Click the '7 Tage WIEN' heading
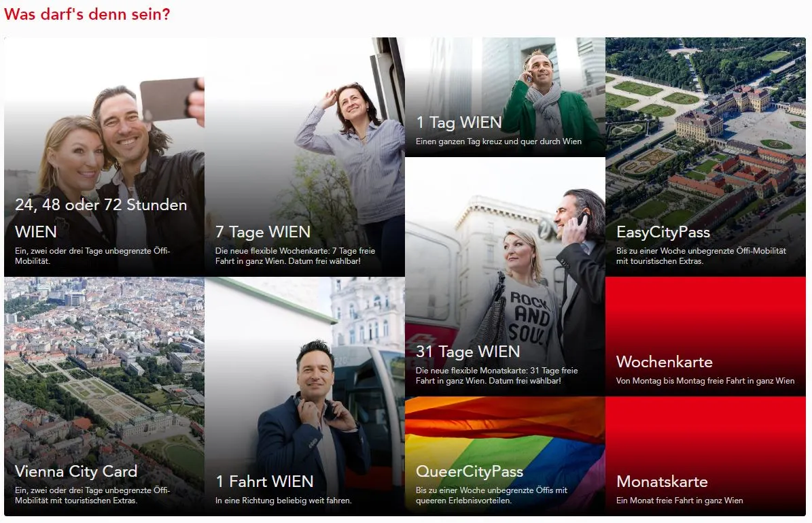The width and height of the screenshot is (812, 523). click(262, 232)
